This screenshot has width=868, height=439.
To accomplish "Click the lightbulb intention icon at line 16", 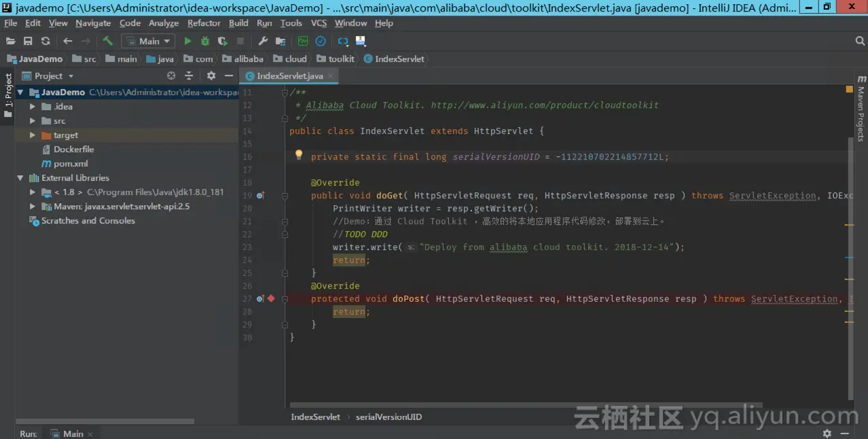I will point(298,155).
